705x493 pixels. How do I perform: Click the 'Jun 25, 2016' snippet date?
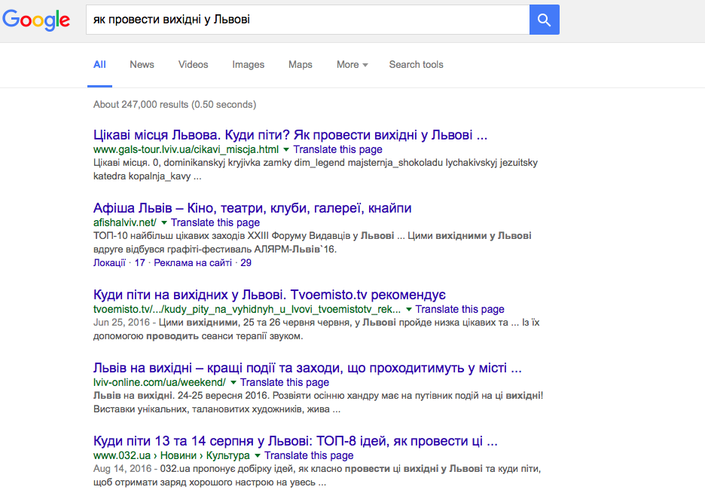(x=121, y=323)
